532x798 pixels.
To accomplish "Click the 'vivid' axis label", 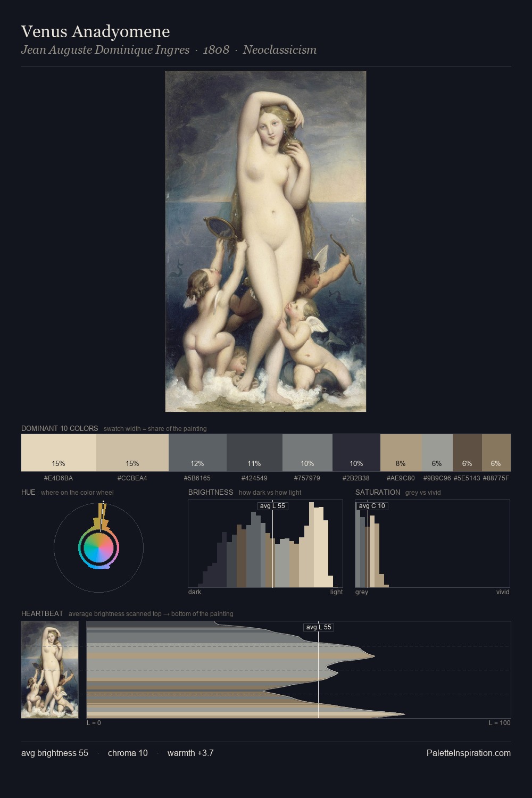I will (503, 592).
